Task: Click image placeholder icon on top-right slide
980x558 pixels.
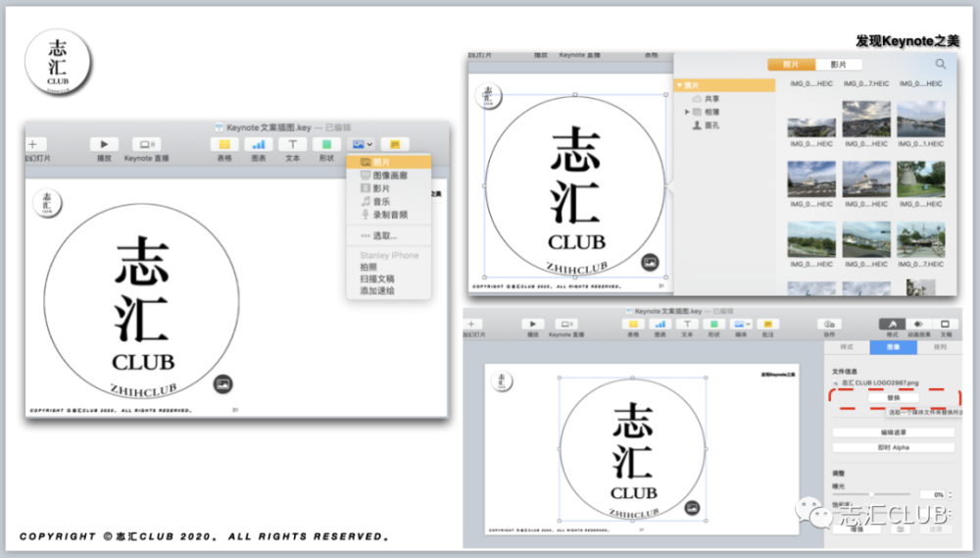Action: (x=651, y=262)
